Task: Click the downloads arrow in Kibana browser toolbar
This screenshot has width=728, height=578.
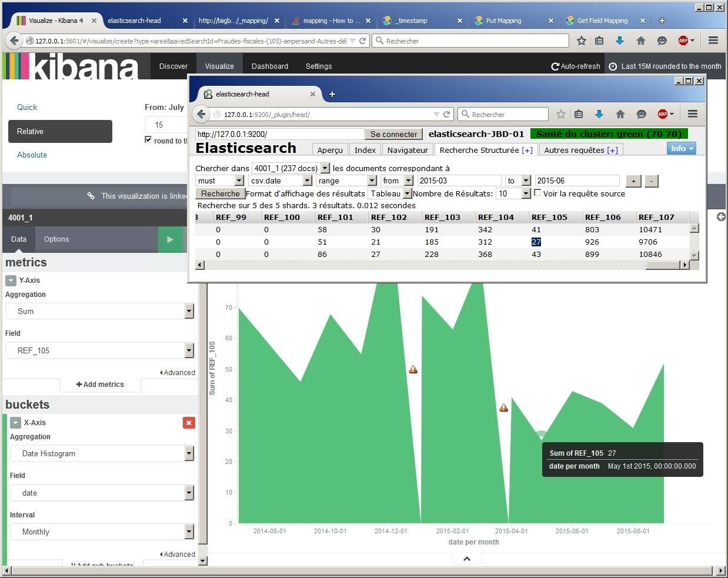Action: pos(619,41)
